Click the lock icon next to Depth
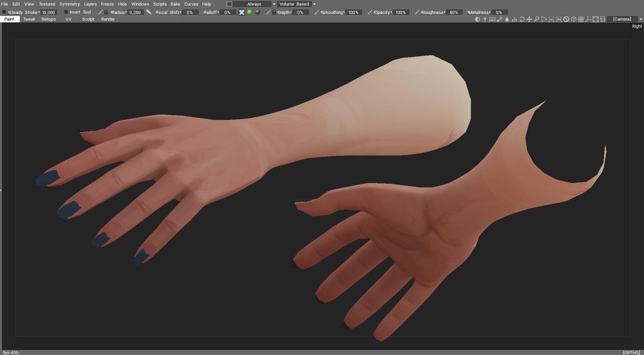Viewport: 644px width, 355px height. (274, 12)
